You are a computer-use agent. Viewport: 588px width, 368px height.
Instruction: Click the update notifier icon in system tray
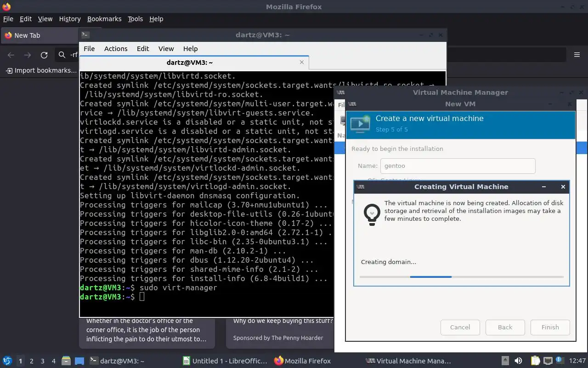pos(560,361)
